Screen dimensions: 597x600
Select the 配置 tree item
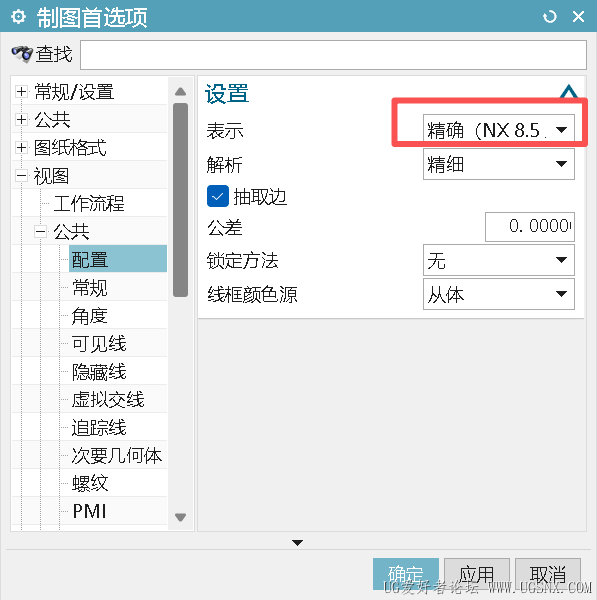(x=118, y=259)
